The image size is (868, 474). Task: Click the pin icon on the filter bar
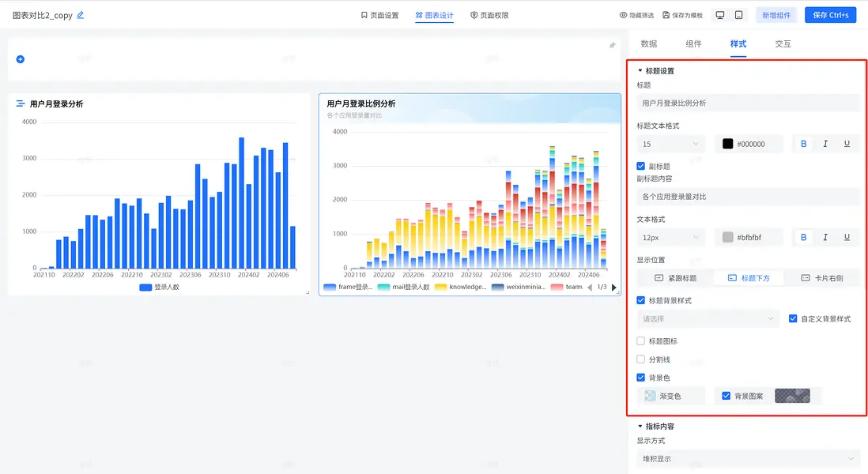(612, 46)
